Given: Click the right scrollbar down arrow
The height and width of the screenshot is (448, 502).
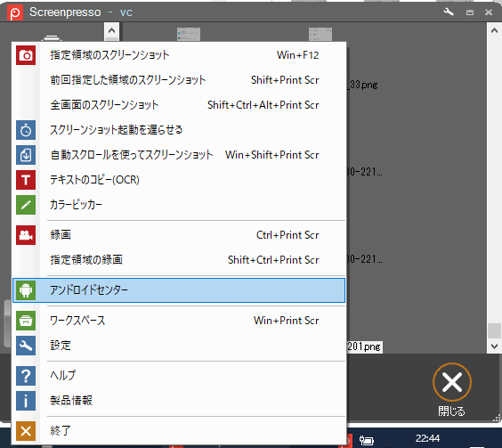Looking at the screenshot, I should (x=494, y=346).
